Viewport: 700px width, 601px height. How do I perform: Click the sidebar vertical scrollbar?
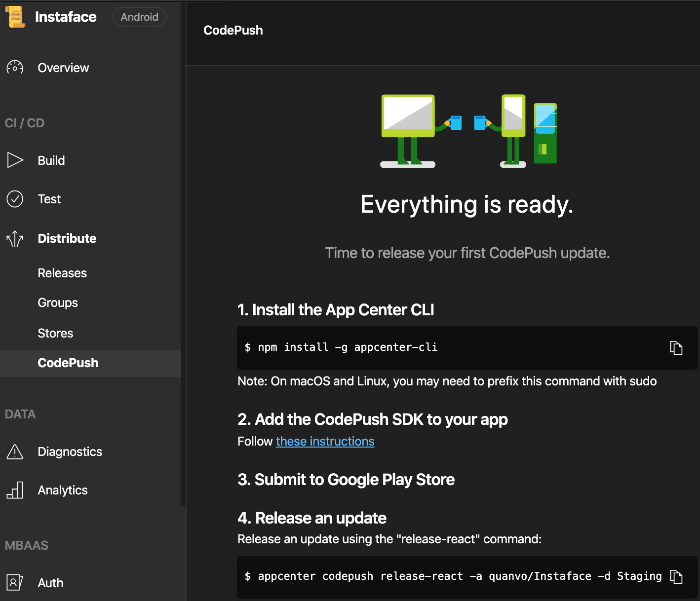point(183,254)
